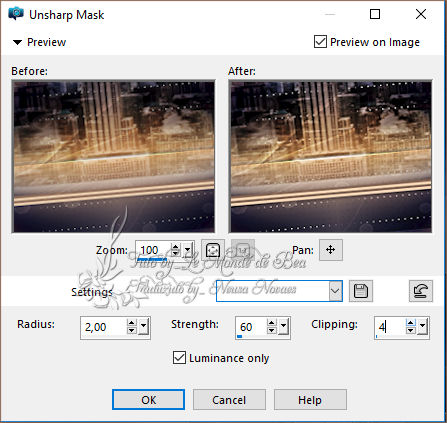Decrease Strength with the down spinner arrow
The height and width of the screenshot is (423, 447).
tap(272, 331)
